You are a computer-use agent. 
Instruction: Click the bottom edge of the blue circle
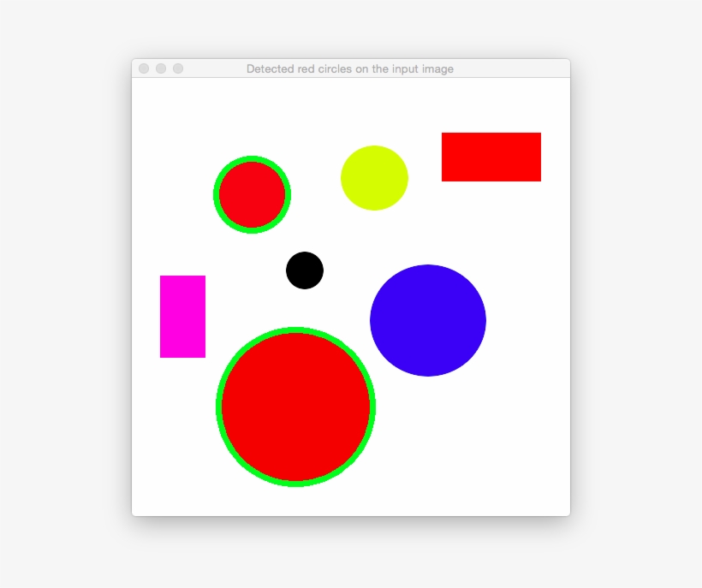[427, 375]
